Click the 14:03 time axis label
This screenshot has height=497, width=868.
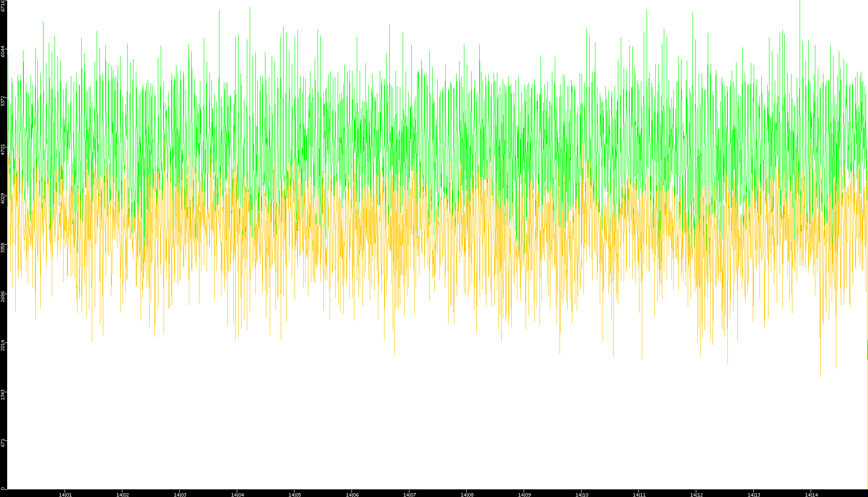pyautogui.click(x=180, y=495)
